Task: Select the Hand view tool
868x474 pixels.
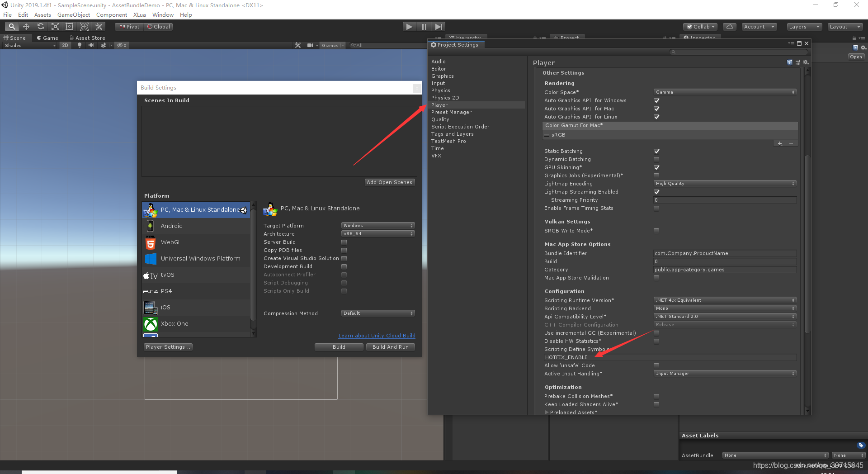Action: click(x=12, y=27)
